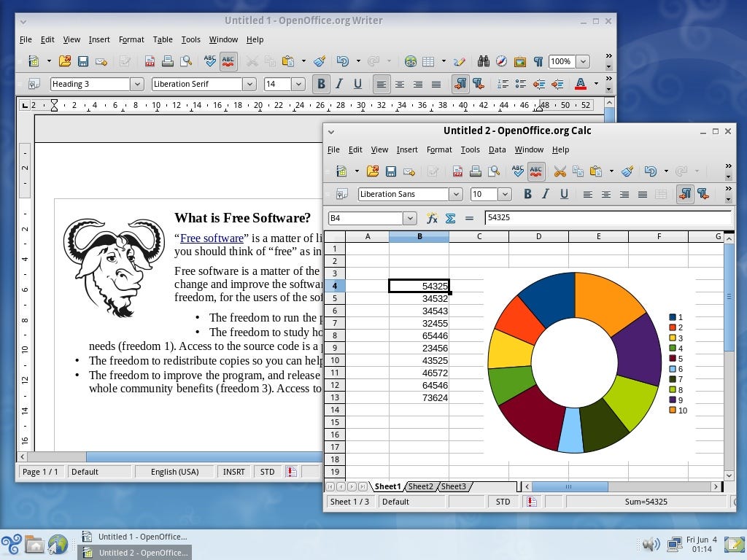Export Calc spreadsheet directly as PDF
This screenshot has width=747, height=560.
click(457, 171)
